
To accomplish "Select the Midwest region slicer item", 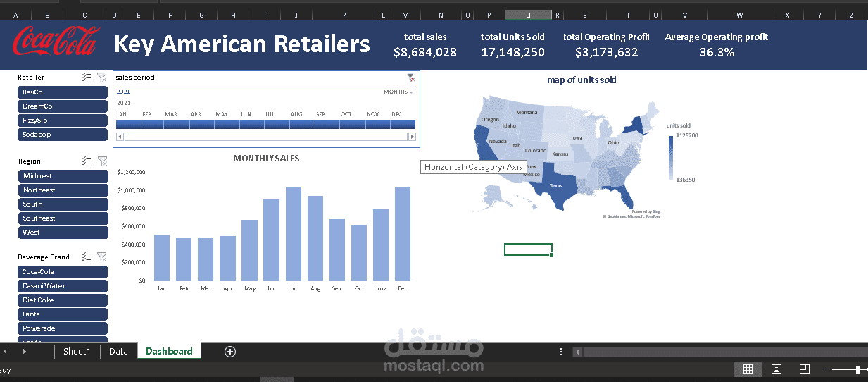I will (63, 176).
